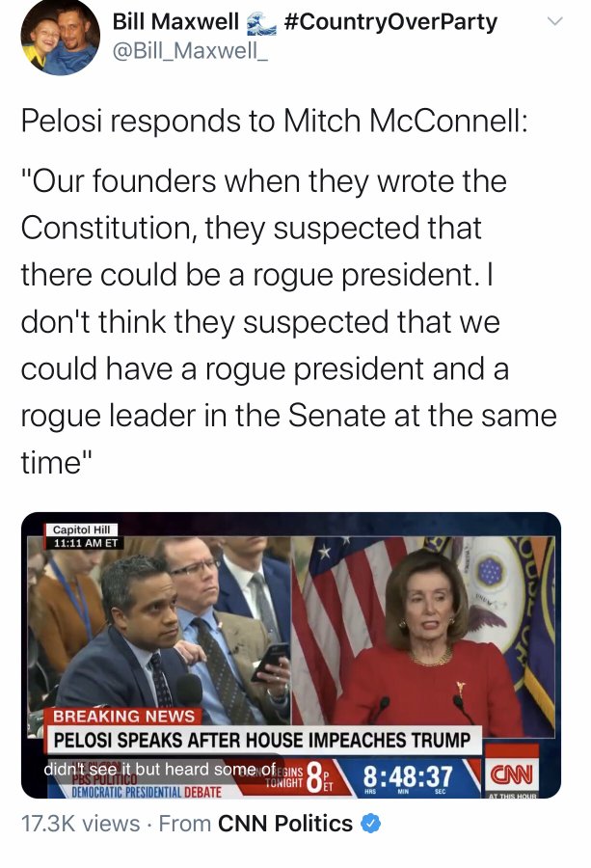Tap the video caption text overlay

pyautogui.click(x=159, y=769)
